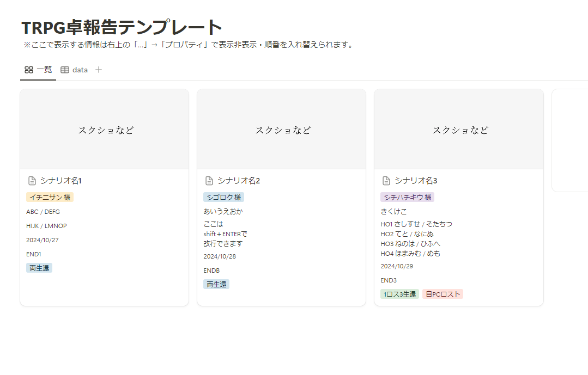This screenshot has height=375, width=588.
Task: Click the 1ロス3生還 tag
Action: coord(400,294)
